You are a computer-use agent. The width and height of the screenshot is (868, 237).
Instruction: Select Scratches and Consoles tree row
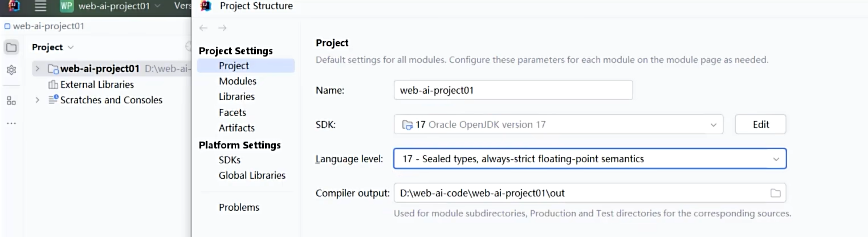point(105,100)
